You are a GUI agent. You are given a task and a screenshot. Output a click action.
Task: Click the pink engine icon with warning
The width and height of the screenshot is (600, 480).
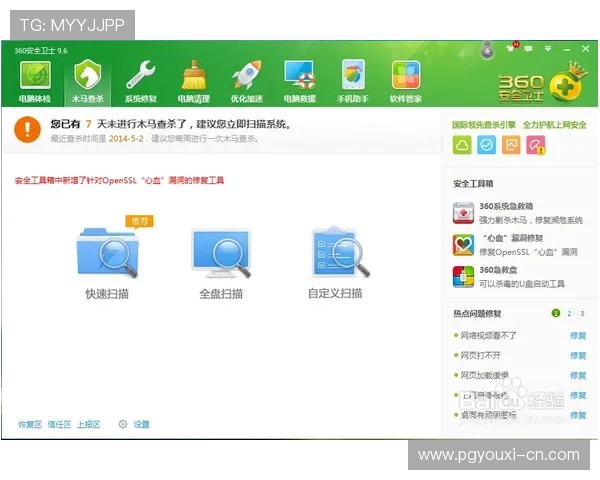pyautogui.click(x=536, y=145)
